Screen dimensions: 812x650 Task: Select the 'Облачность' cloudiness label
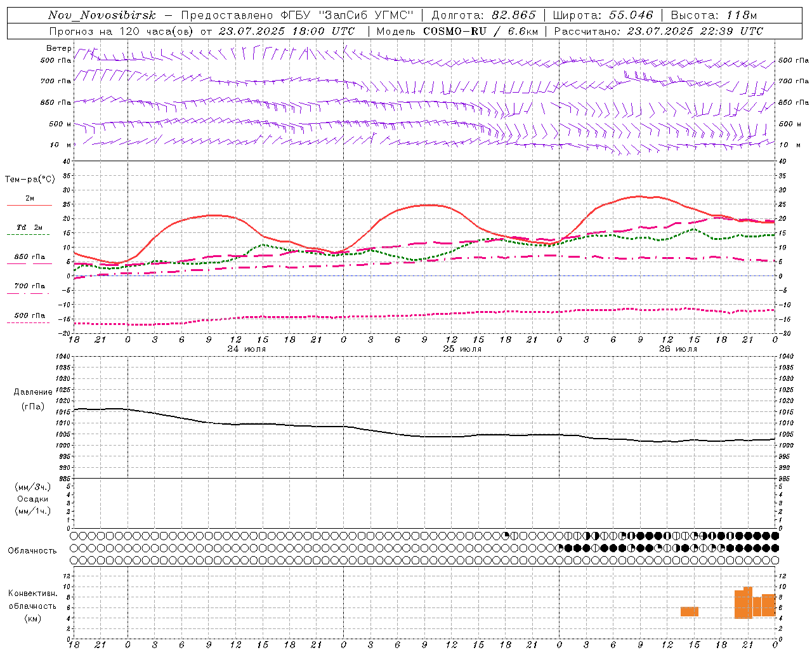point(32,550)
